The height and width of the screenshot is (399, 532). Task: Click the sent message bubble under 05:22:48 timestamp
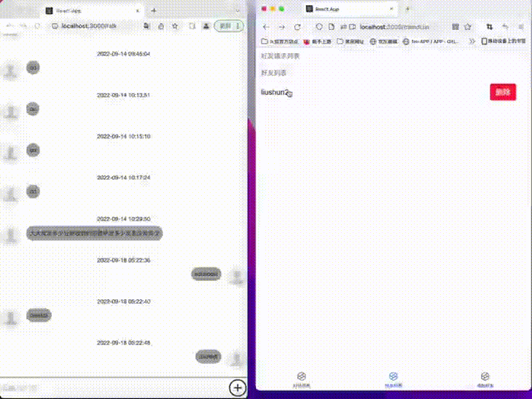[x=208, y=357]
